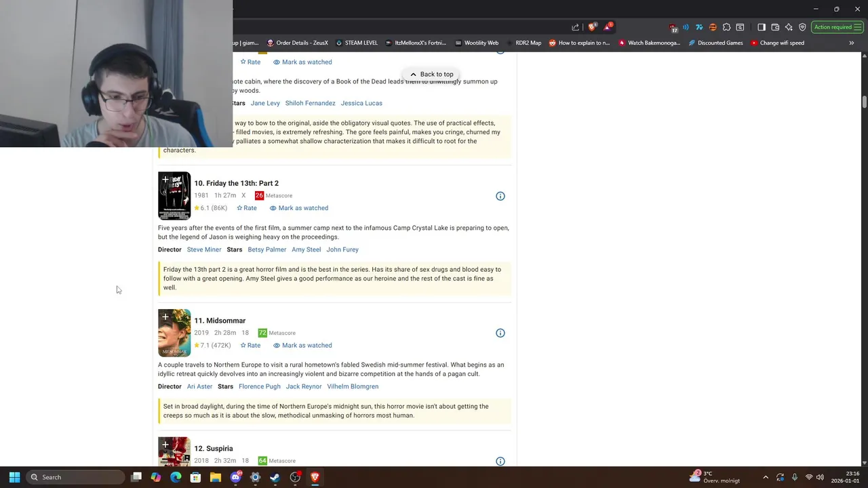Image resolution: width=868 pixels, height=488 pixels.
Task: Open Amy Steel star link
Action: [307, 249]
